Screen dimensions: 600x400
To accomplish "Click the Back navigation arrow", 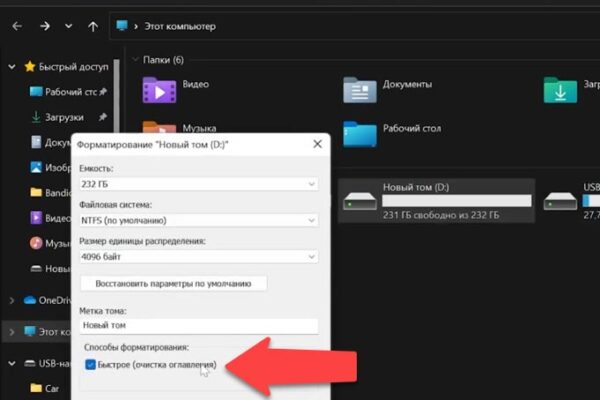I will [x=17, y=26].
